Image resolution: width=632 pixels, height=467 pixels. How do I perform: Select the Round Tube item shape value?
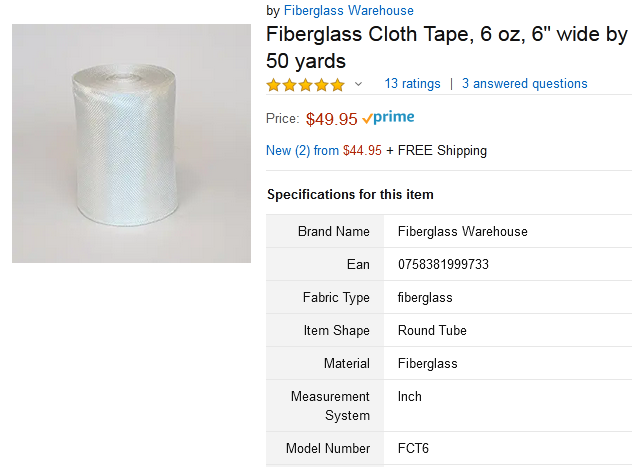[x=432, y=331]
